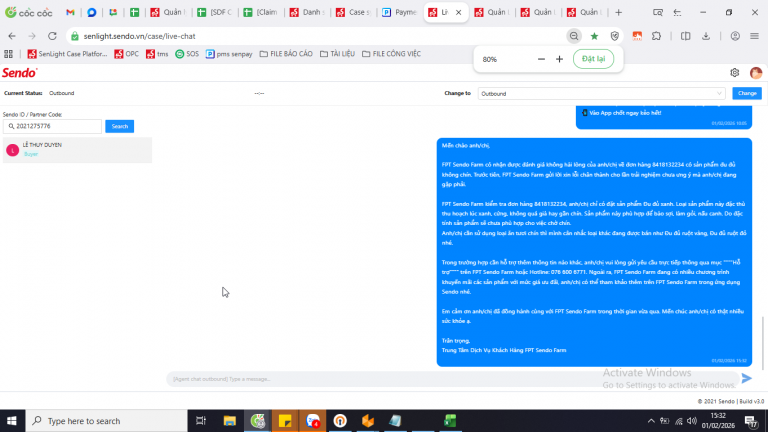Open the user avatar menu

coord(756,72)
